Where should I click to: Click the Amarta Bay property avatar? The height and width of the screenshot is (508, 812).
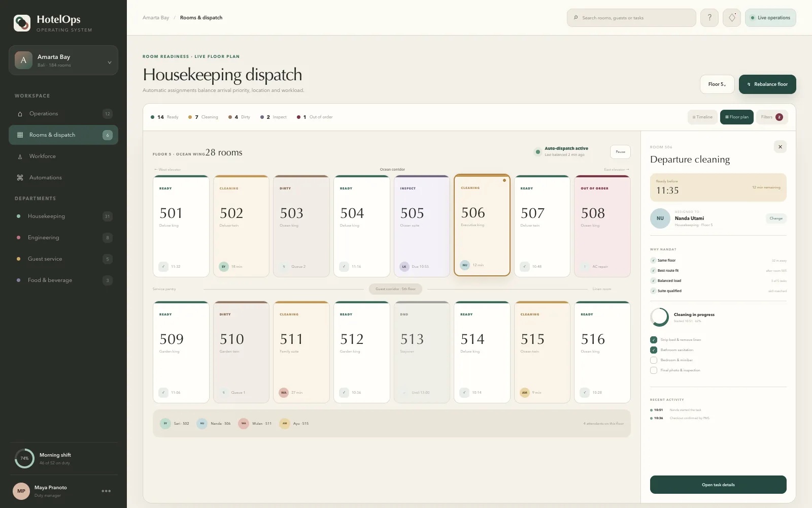(23, 60)
